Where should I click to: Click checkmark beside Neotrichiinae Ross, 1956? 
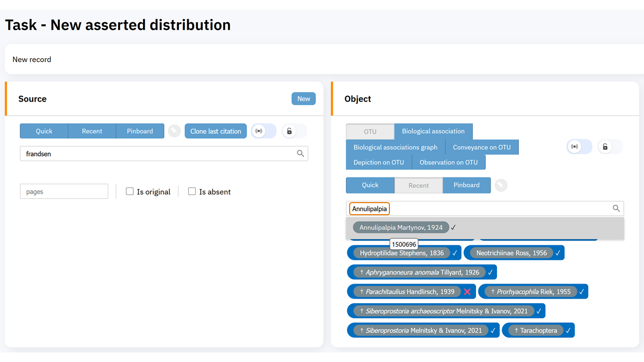click(x=557, y=253)
